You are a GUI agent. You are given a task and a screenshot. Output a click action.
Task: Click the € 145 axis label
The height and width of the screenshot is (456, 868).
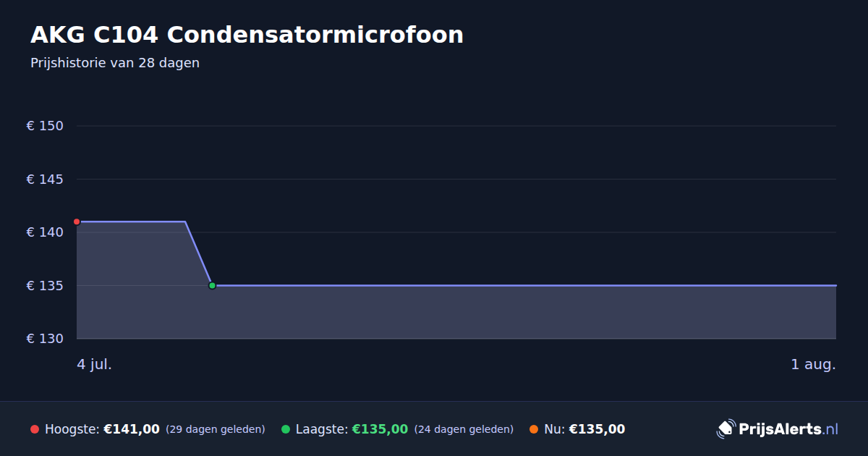(x=45, y=179)
